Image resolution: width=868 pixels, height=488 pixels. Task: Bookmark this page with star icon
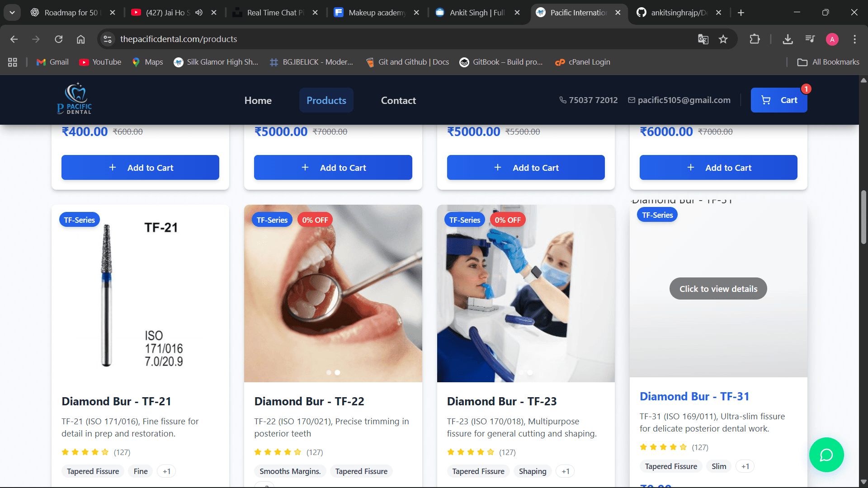(x=723, y=39)
